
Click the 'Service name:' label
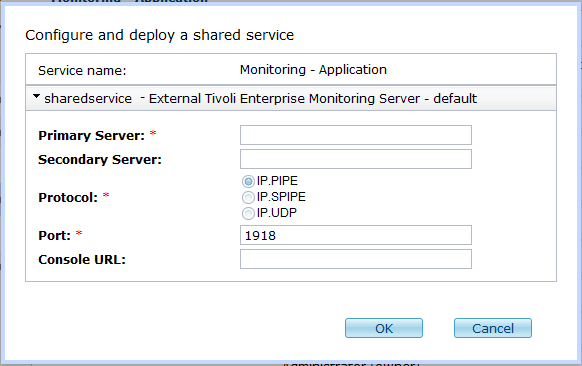coord(82,71)
